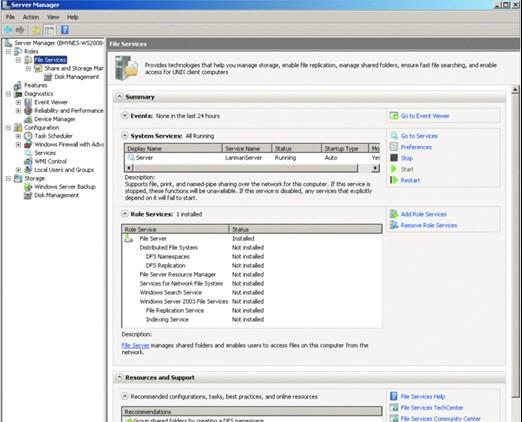Click the File Services Help book icon
Viewport: 522px width, 422px height.
tap(394, 396)
